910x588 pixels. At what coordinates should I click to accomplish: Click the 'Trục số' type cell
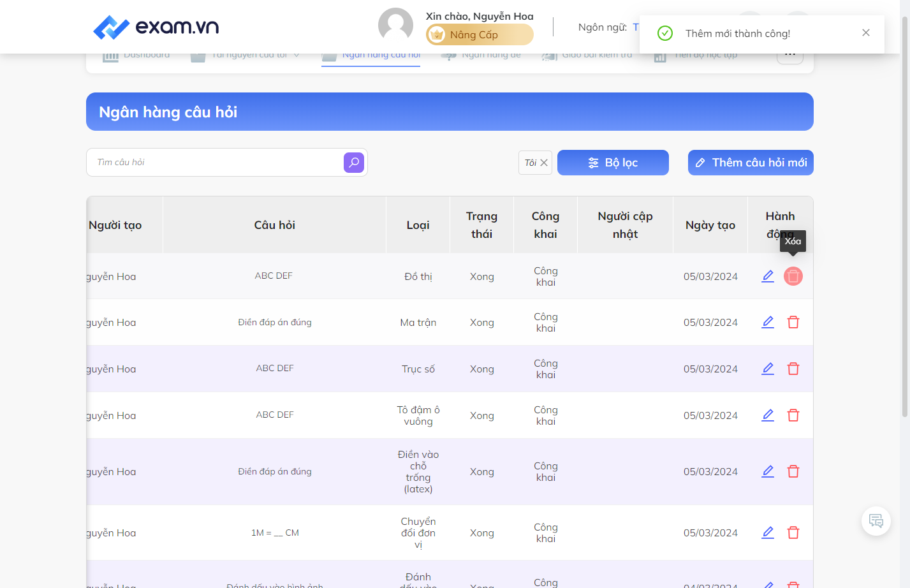point(418,369)
